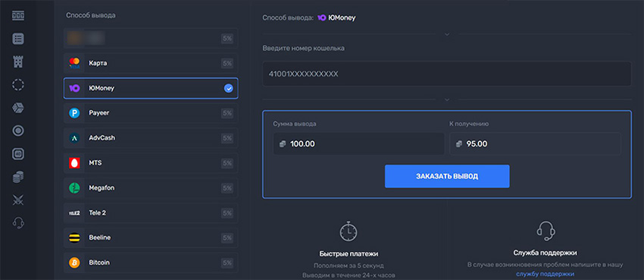Open the castle tower game icon
The height and width of the screenshot is (280, 644).
[18, 62]
